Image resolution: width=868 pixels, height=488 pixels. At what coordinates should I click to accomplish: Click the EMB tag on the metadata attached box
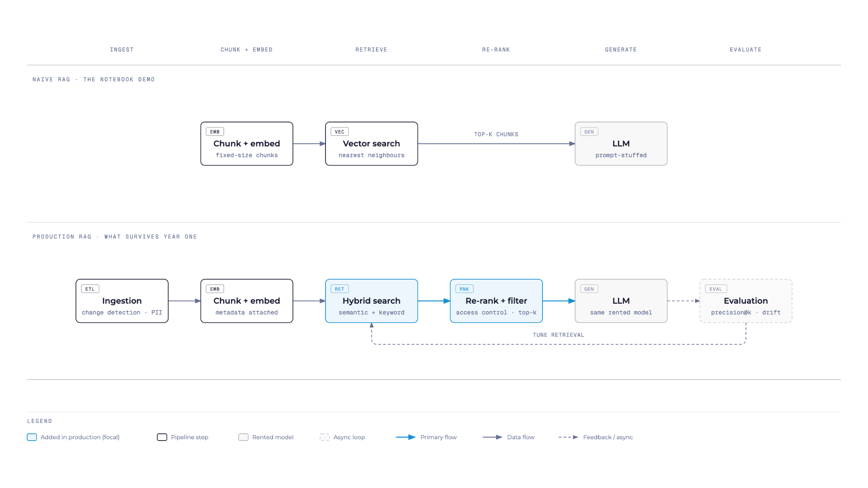tap(215, 289)
